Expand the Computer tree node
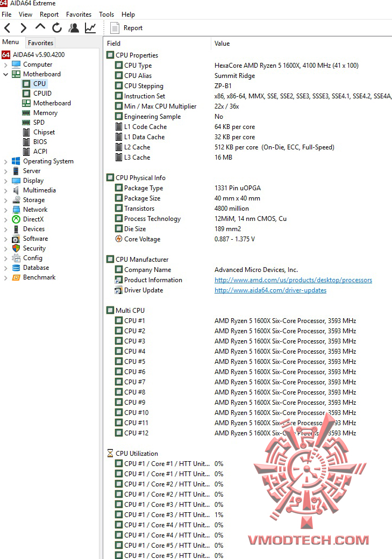Image resolution: width=392 pixels, height=559 pixels. pos(6,65)
